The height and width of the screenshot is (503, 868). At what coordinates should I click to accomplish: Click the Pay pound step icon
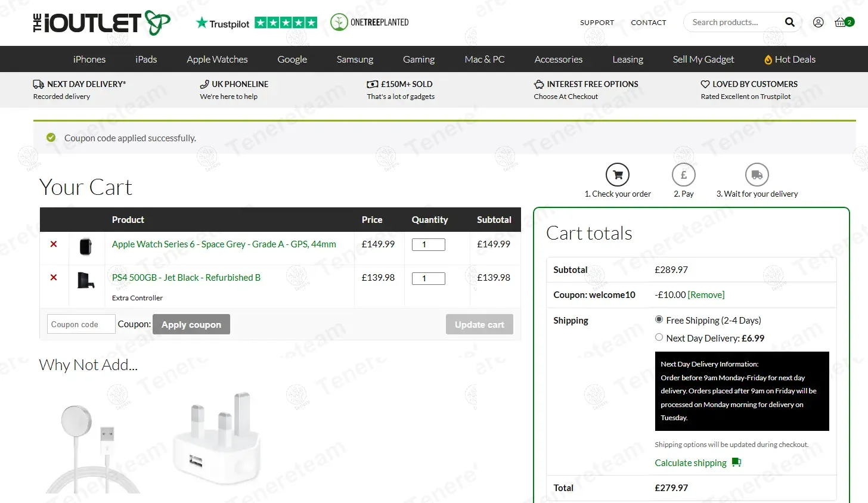684,175
